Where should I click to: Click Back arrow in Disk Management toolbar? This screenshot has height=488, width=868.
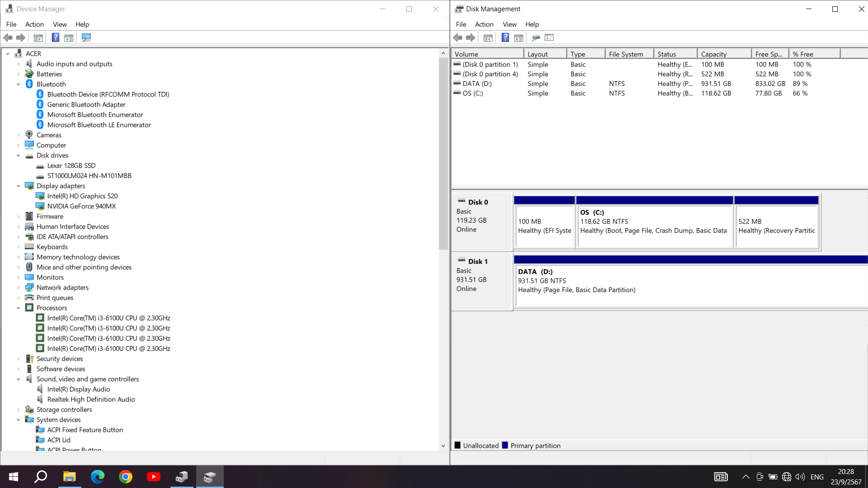point(458,38)
